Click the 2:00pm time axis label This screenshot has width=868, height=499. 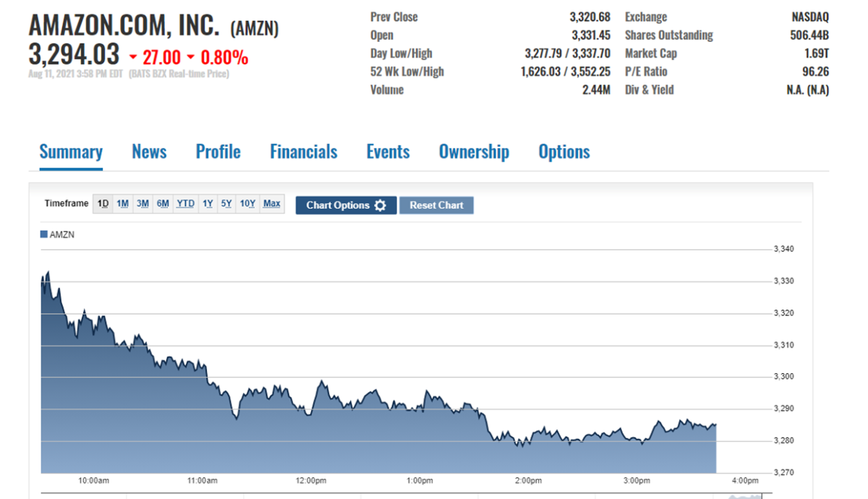(528, 481)
